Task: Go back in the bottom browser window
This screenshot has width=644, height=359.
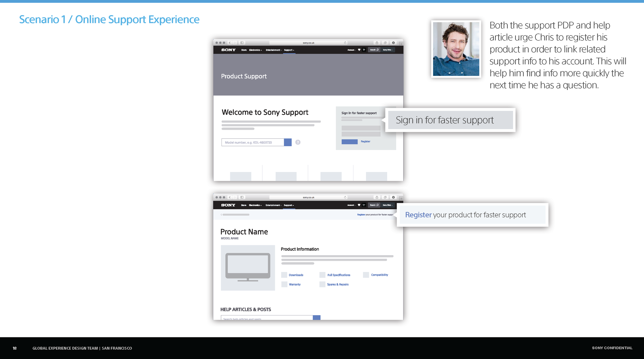Action: [230, 197]
